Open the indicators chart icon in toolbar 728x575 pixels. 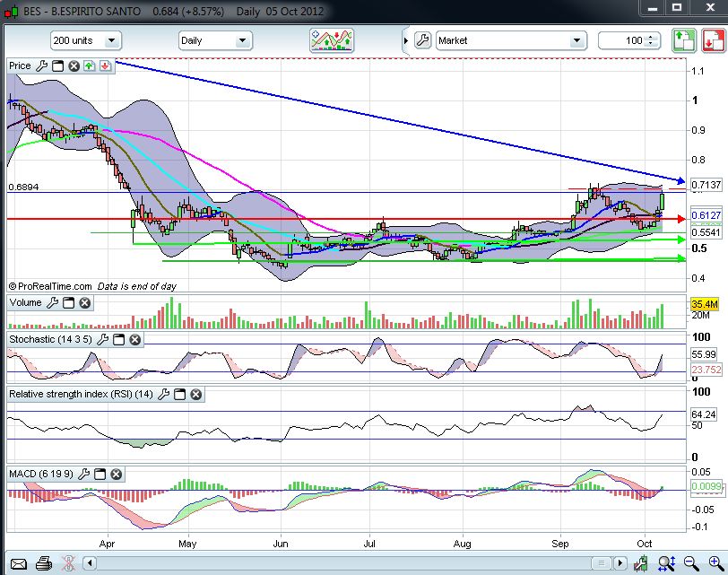[332, 40]
